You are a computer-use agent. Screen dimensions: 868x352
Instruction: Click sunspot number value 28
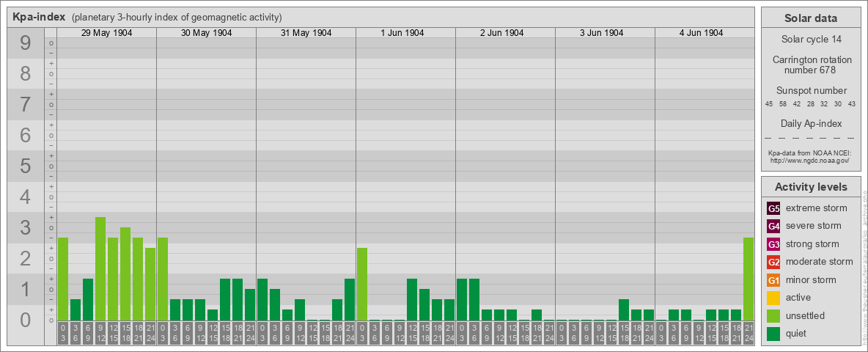pyautogui.click(x=810, y=104)
